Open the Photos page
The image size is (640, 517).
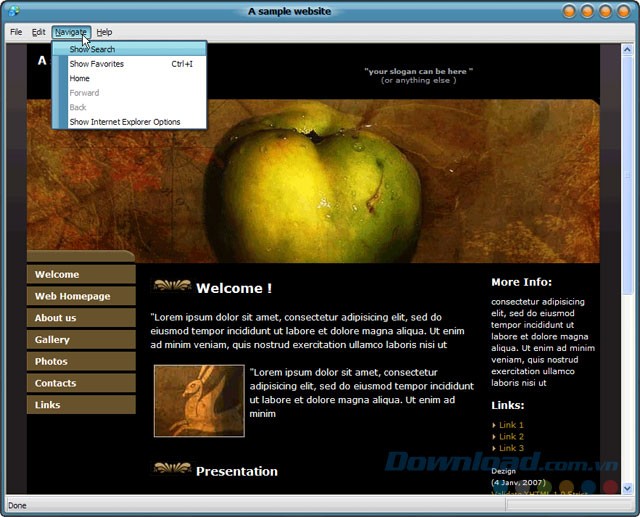[x=81, y=361]
